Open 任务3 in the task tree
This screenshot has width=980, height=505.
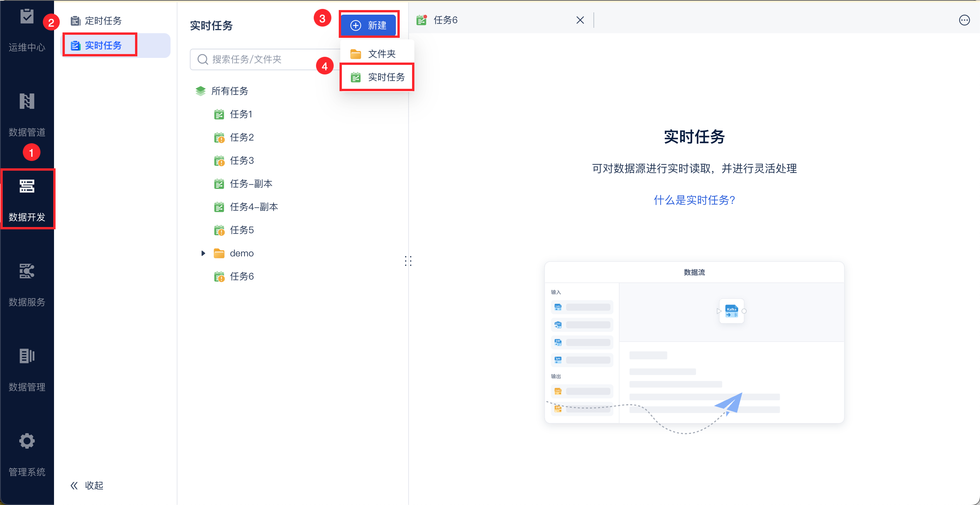242,161
